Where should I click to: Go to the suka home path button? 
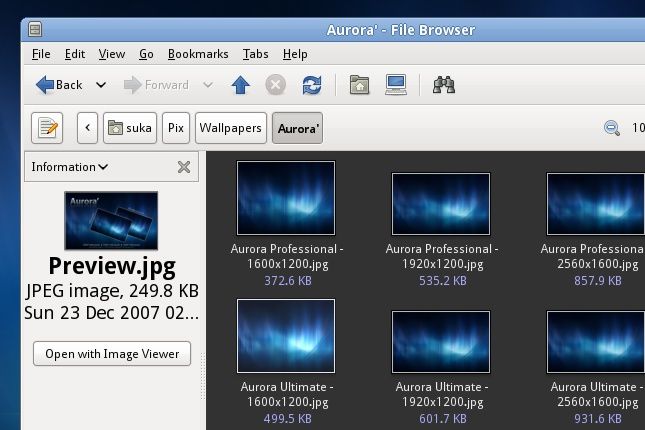click(130, 128)
